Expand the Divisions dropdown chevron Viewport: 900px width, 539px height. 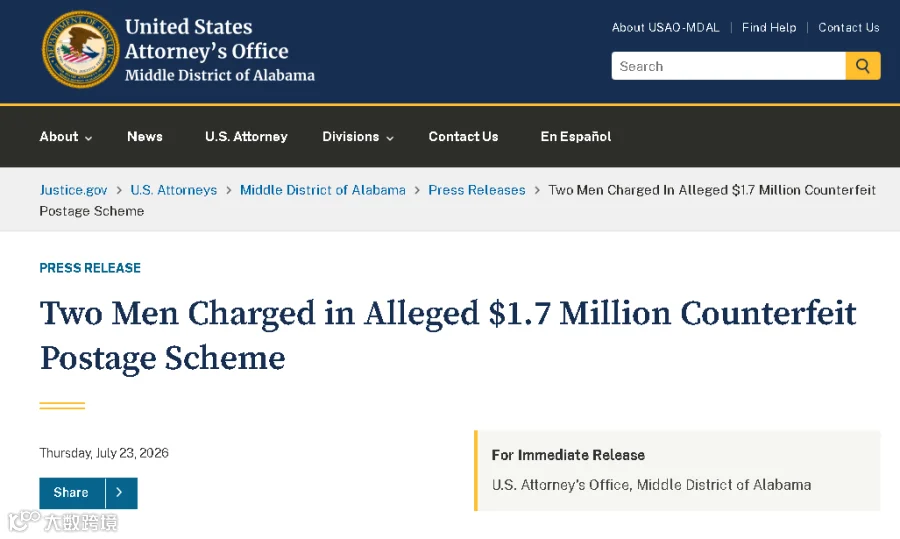[390, 138]
